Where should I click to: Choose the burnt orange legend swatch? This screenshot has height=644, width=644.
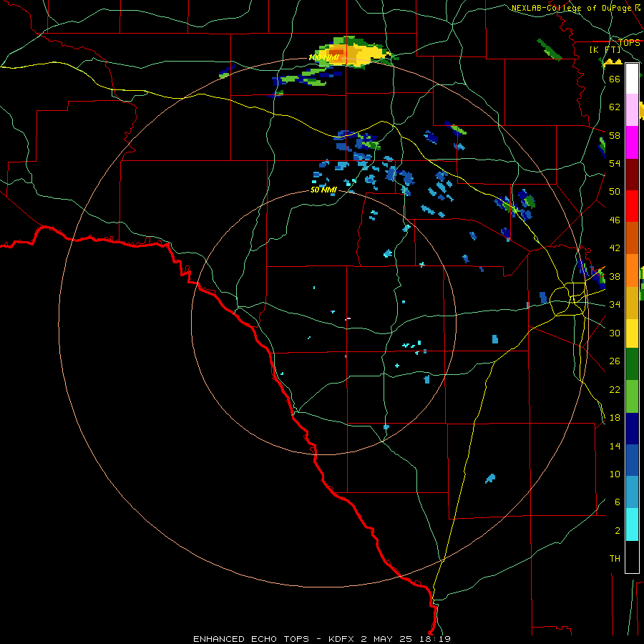[x=632, y=238]
